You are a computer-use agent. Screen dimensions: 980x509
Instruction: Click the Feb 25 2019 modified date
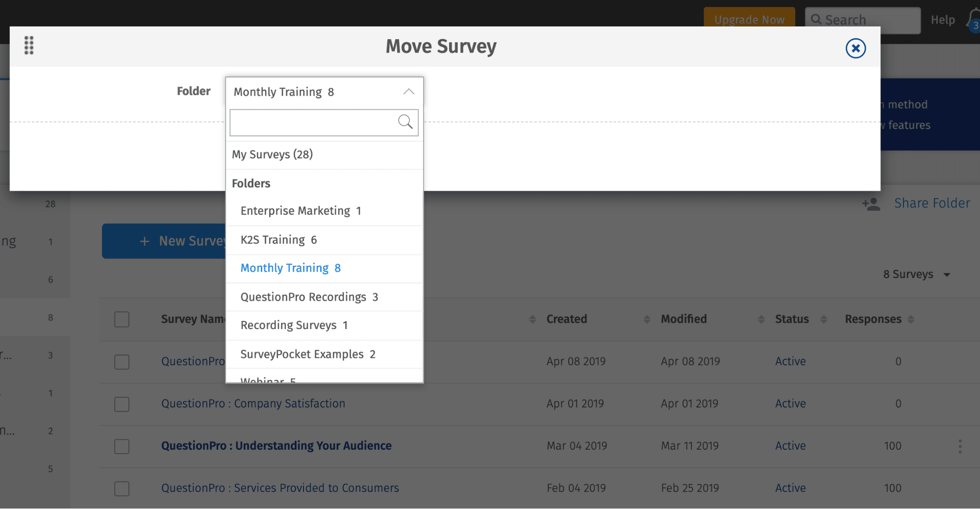point(690,488)
